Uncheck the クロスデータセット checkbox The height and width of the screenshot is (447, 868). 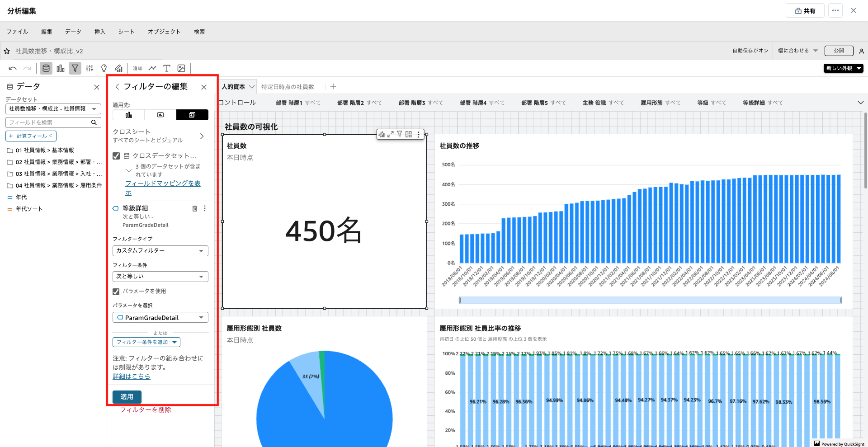click(116, 156)
